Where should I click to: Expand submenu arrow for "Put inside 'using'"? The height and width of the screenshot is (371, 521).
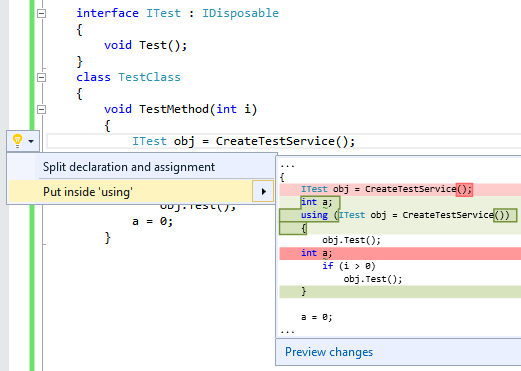point(263,192)
